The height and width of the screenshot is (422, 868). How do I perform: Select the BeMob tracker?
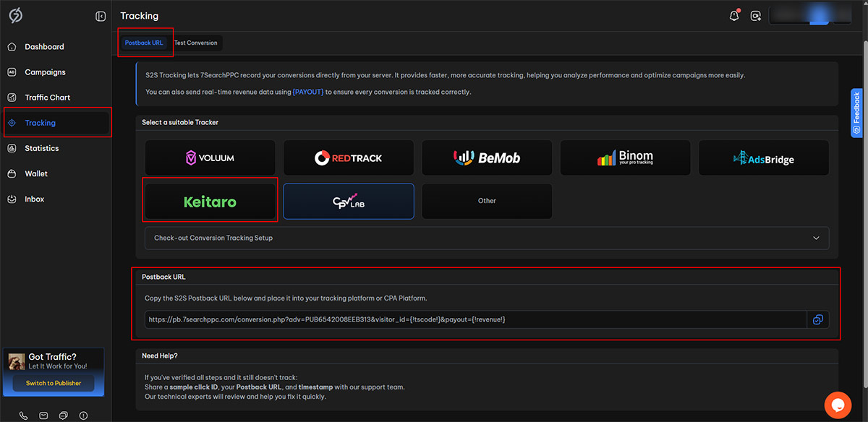point(487,158)
